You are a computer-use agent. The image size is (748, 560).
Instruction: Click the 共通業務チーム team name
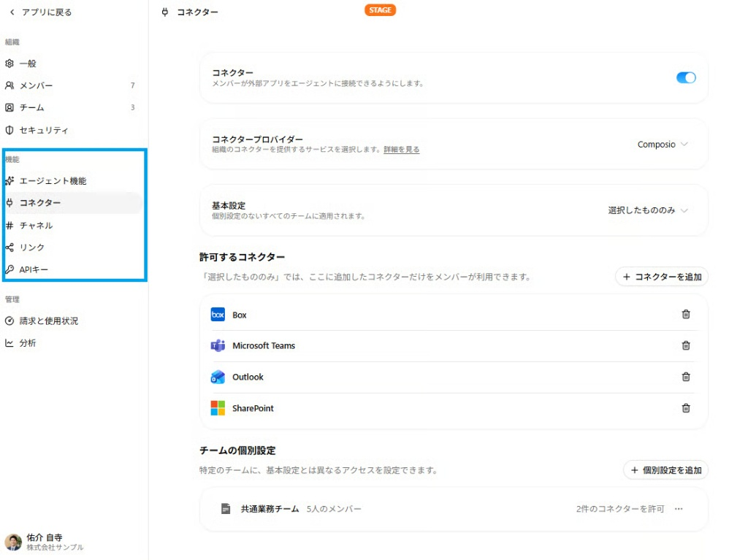[x=270, y=509]
